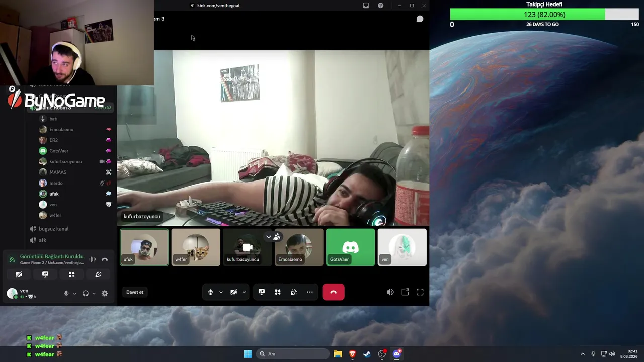This screenshot has height=362, width=644.
Task: Click the cast icon in title bar
Action: (366, 6)
